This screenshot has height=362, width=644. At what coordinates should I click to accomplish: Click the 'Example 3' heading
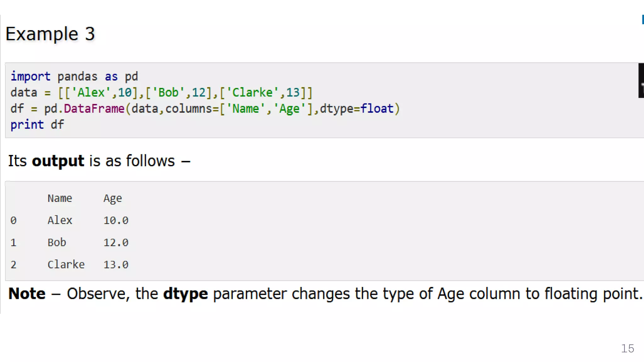click(50, 34)
